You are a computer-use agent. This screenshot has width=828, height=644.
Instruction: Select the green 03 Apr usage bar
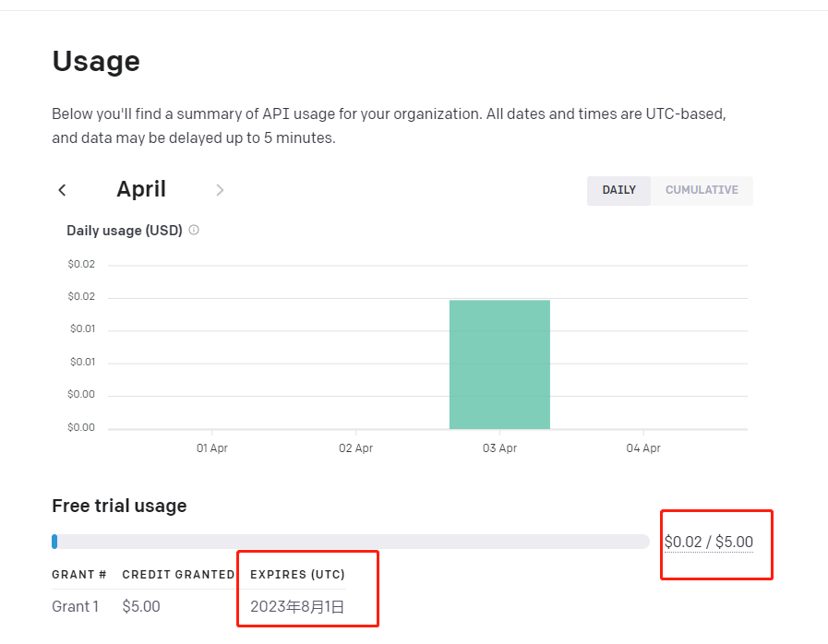(499, 364)
